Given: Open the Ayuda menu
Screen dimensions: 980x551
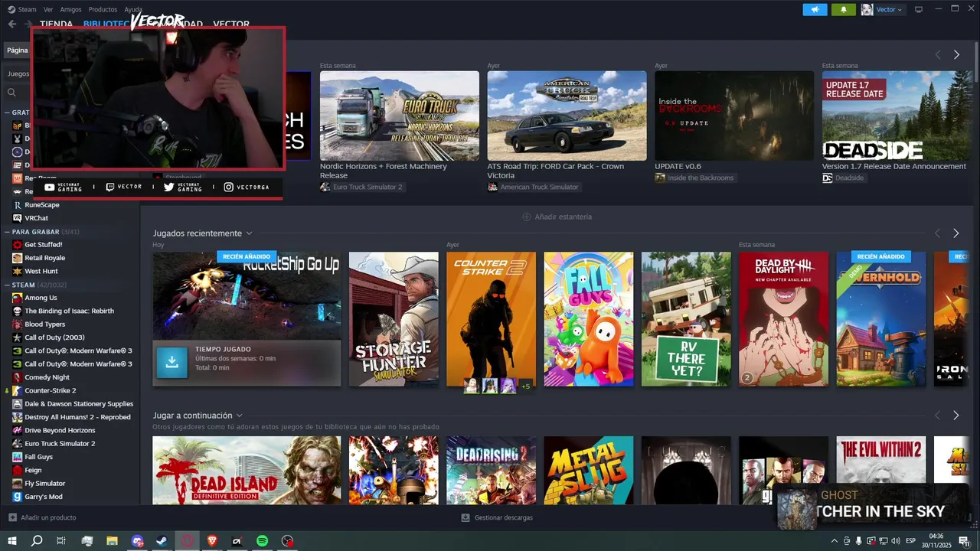Looking at the screenshot, I should 133,9.
